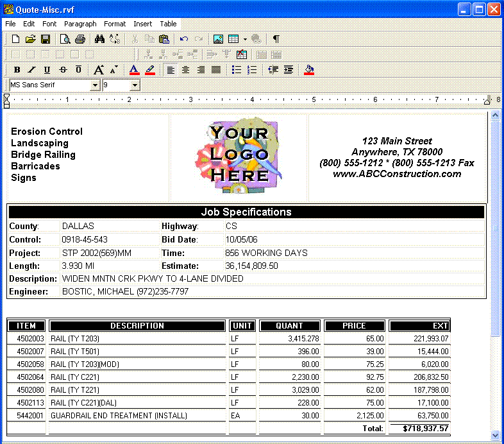
Task: Click the Bid Date value 10/05/06
Action: (241, 239)
